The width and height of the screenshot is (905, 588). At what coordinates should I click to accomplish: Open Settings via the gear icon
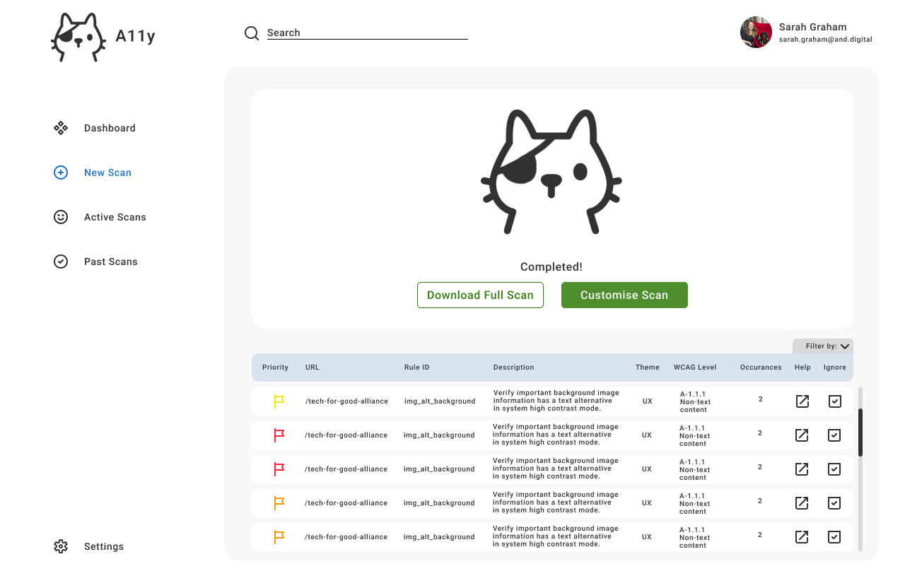pos(61,546)
